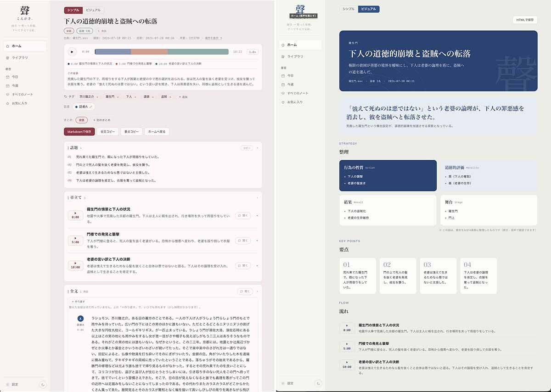Expand 老婆の言い訳 chapter row arrow
The width and height of the screenshot is (551, 392).
click(257, 265)
